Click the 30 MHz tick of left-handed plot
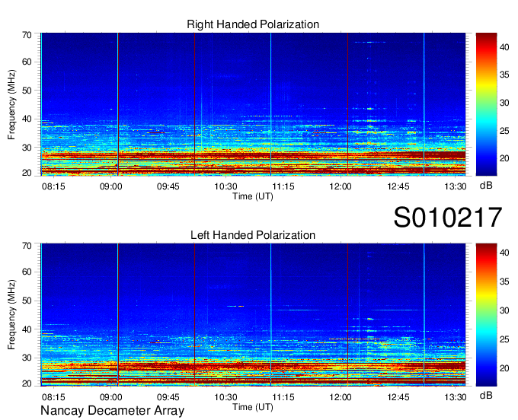This screenshot has height=420, width=518. (27, 358)
